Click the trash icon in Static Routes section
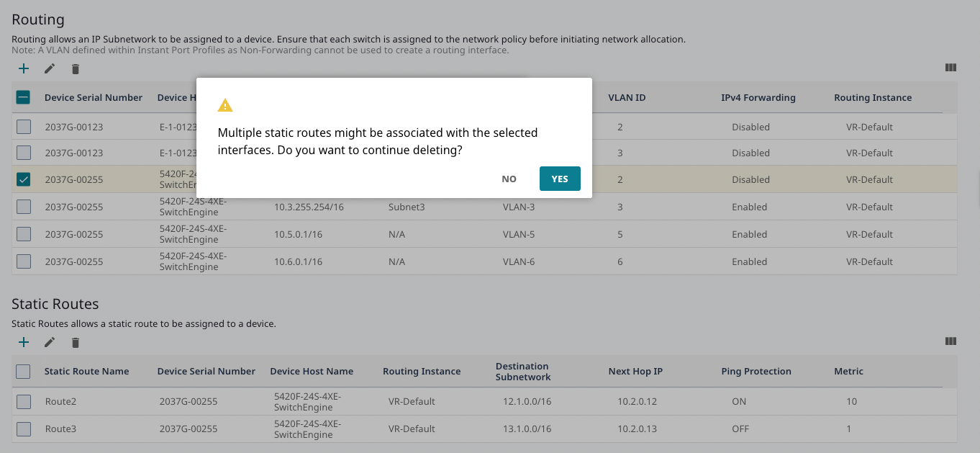 [x=76, y=343]
